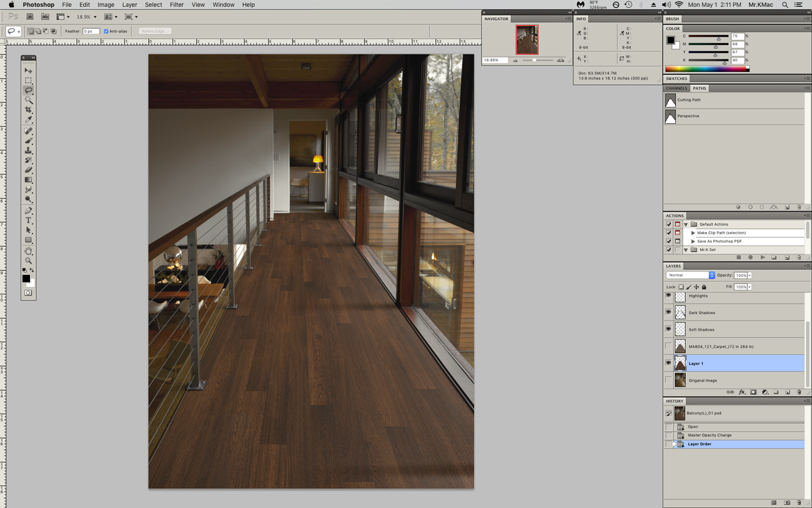Play the selected action

point(762,257)
